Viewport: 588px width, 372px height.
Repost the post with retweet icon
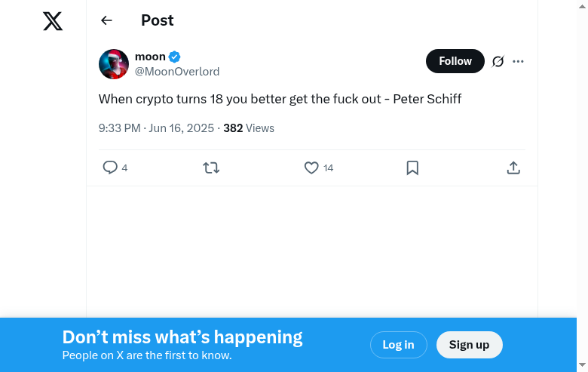211,168
